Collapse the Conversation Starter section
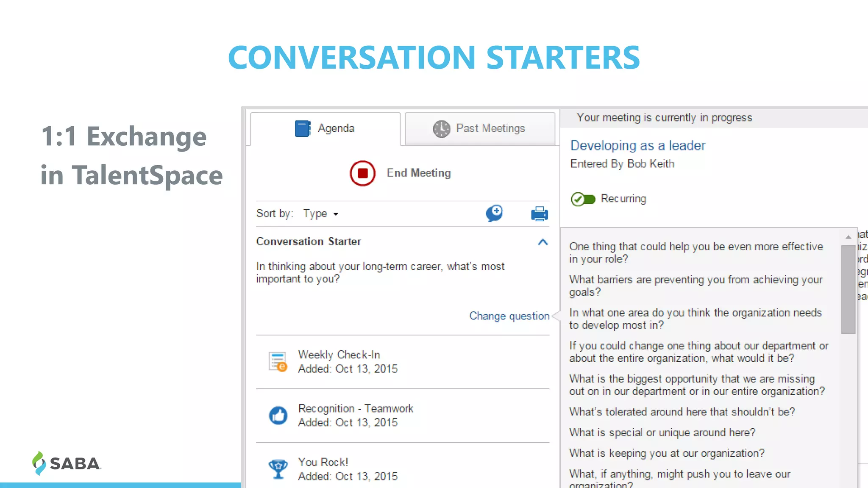 tap(543, 242)
